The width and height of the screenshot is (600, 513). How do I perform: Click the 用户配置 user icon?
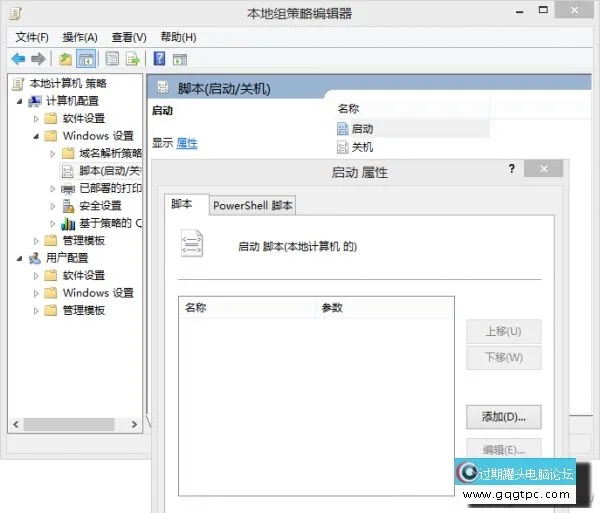35,258
